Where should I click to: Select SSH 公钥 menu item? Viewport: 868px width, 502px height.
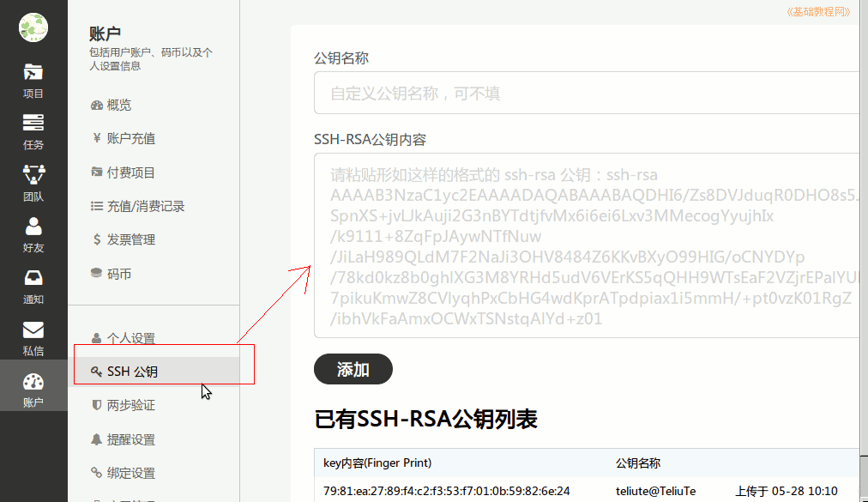coord(132,372)
